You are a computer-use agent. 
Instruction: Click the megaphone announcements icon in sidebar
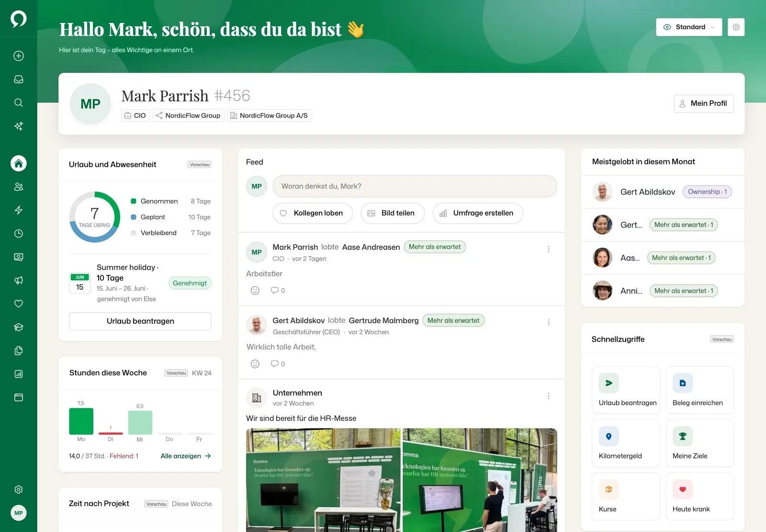coord(19,281)
